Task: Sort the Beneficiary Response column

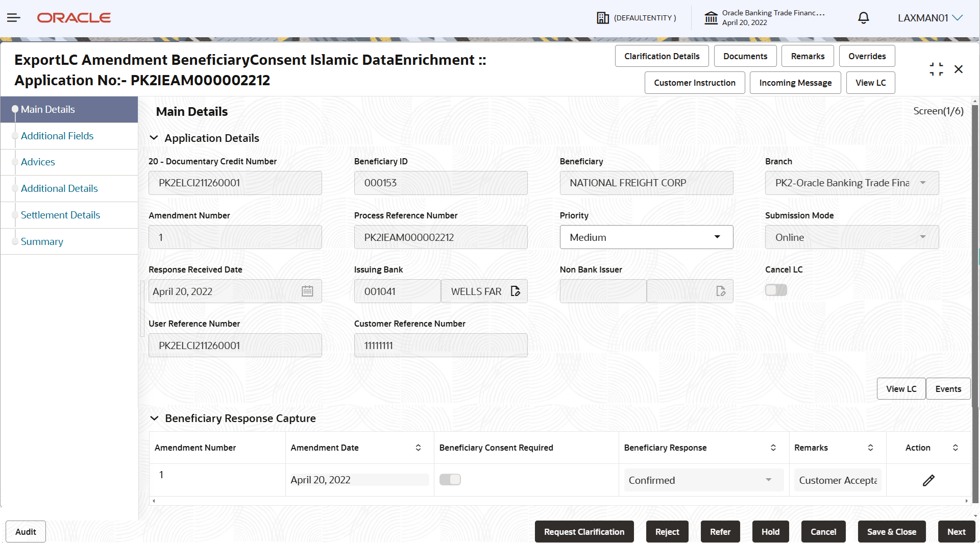Action: [x=773, y=448]
